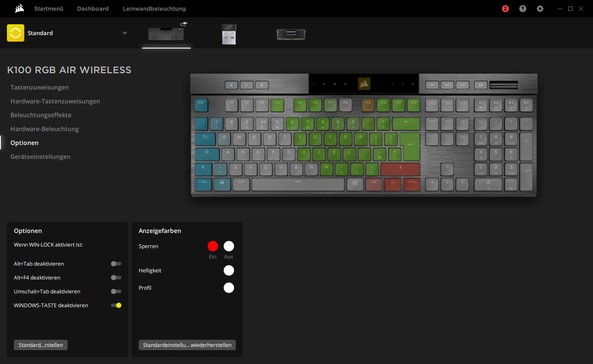The height and width of the screenshot is (364, 593).
Task: Click the Win-lock padlock key on keyboard
Action: (262, 85)
